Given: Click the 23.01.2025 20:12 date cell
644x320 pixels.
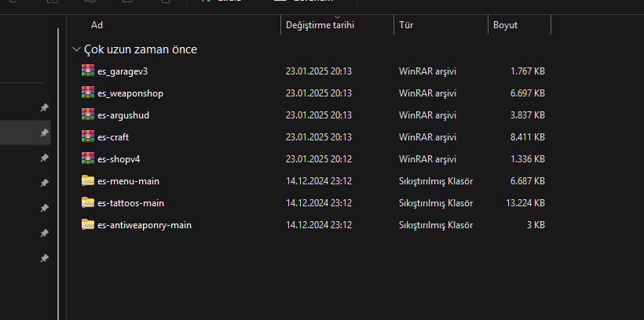Looking at the screenshot, I should [319, 159].
